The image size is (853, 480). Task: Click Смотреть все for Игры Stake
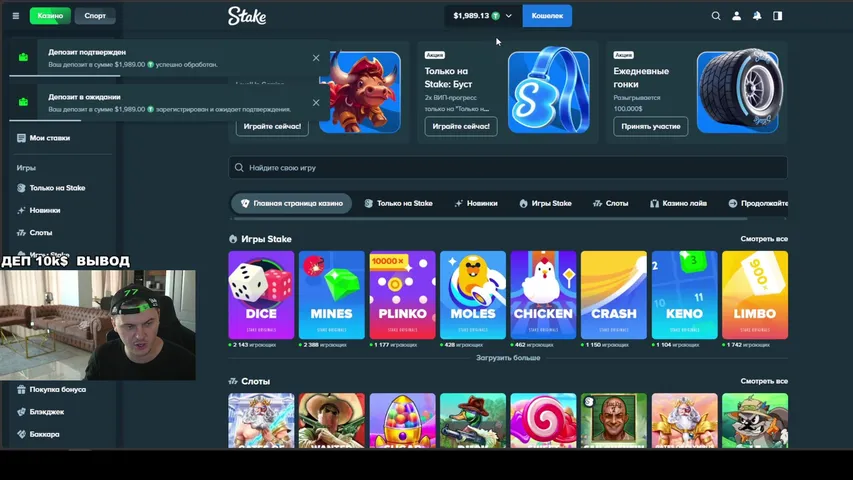[764, 239]
